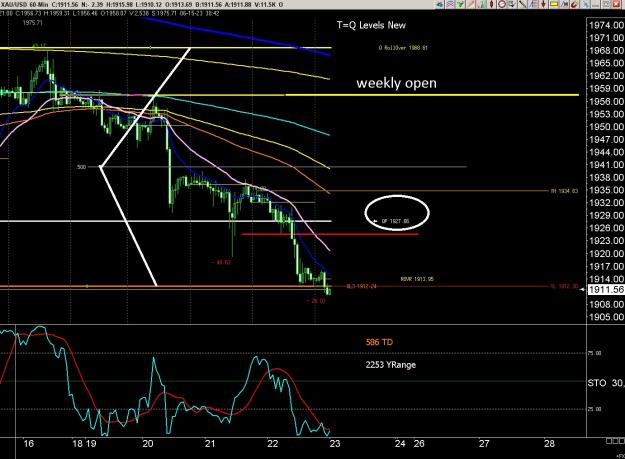
Task: Click the red magnet snap icon
Action: pyautogui.click(x=574, y=4)
